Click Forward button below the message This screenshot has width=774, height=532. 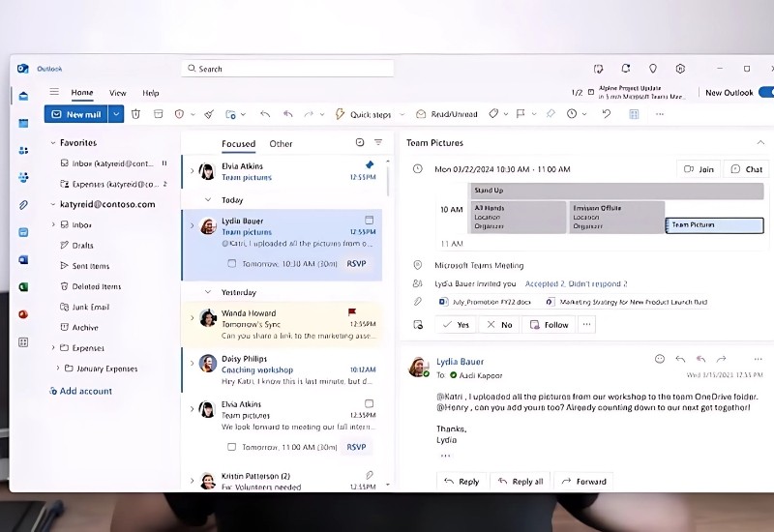click(x=584, y=482)
